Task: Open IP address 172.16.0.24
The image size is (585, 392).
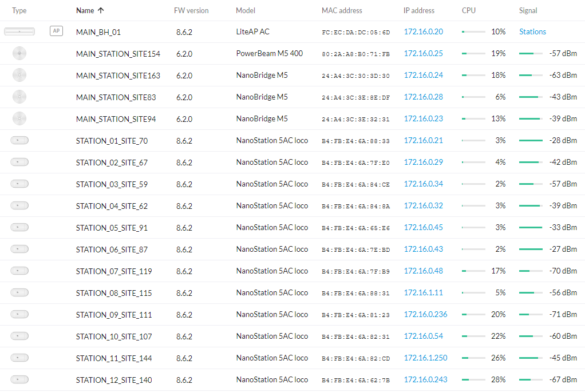Action: tap(424, 75)
